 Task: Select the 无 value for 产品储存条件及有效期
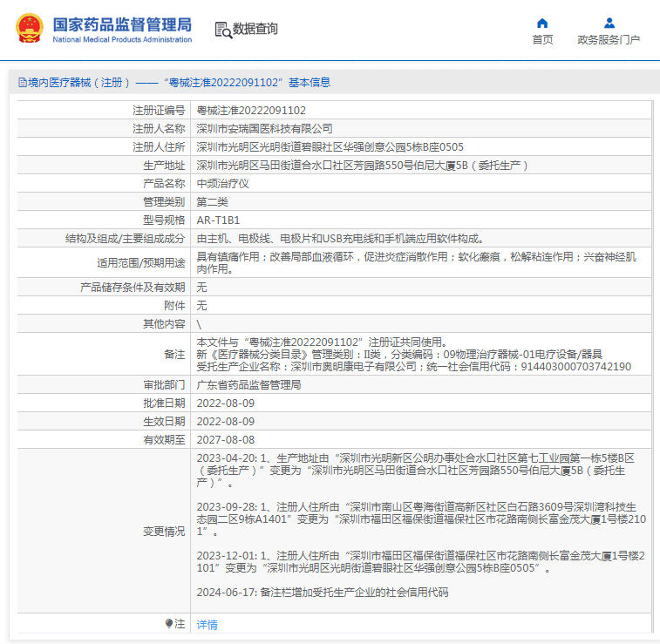point(201,288)
